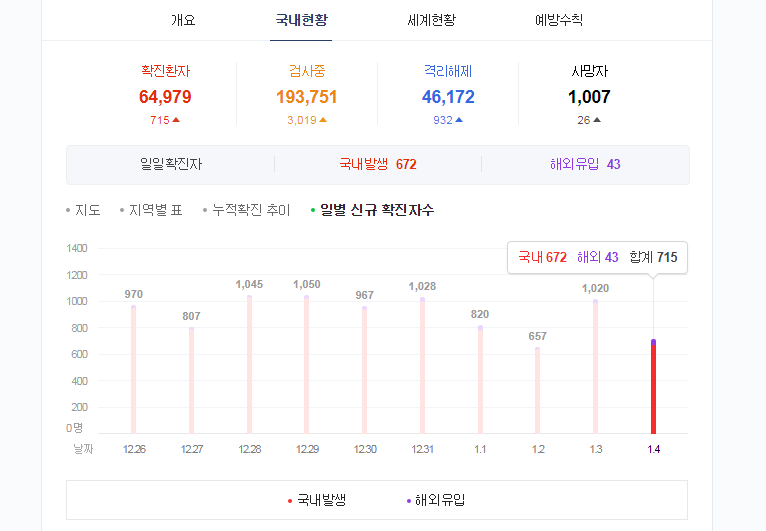Screen dimensions: 766x531
Task: Select the 12.26 bar labeled 970
Action: [x=133, y=370]
